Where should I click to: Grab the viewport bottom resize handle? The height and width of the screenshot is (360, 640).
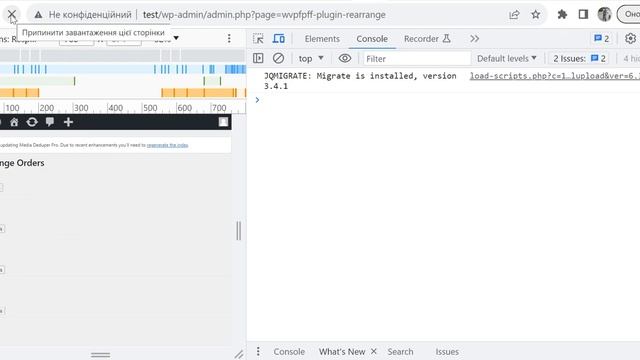[x=100, y=355]
